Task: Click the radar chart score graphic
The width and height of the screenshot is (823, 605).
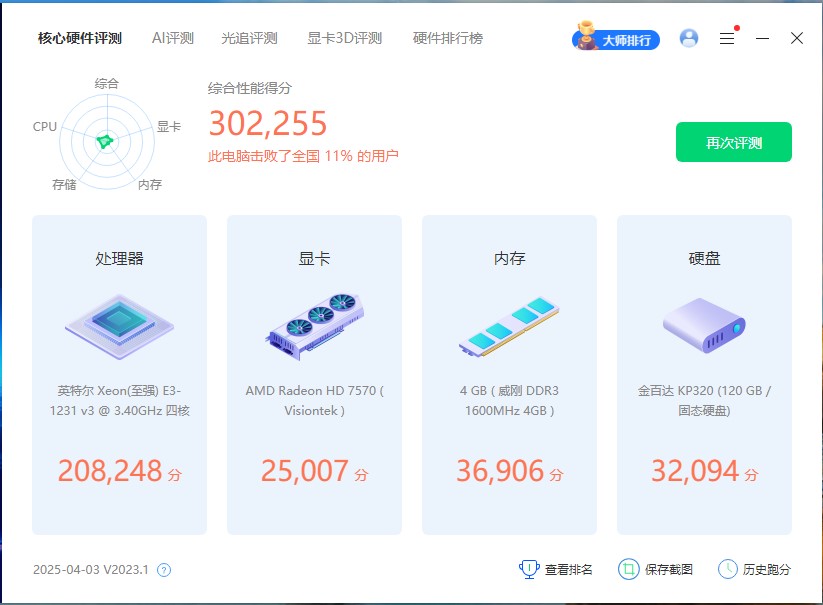Action: tap(107, 141)
